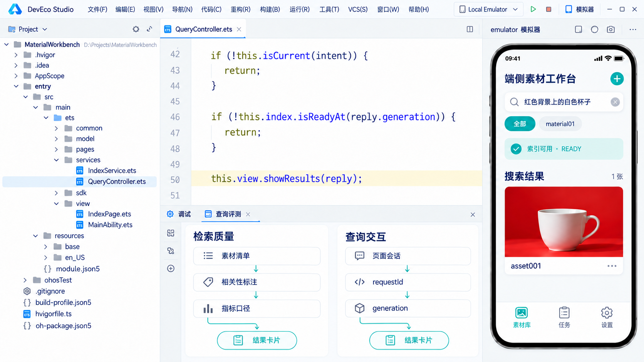
Task: Split the editor with the layout icon
Action: [470, 29]
